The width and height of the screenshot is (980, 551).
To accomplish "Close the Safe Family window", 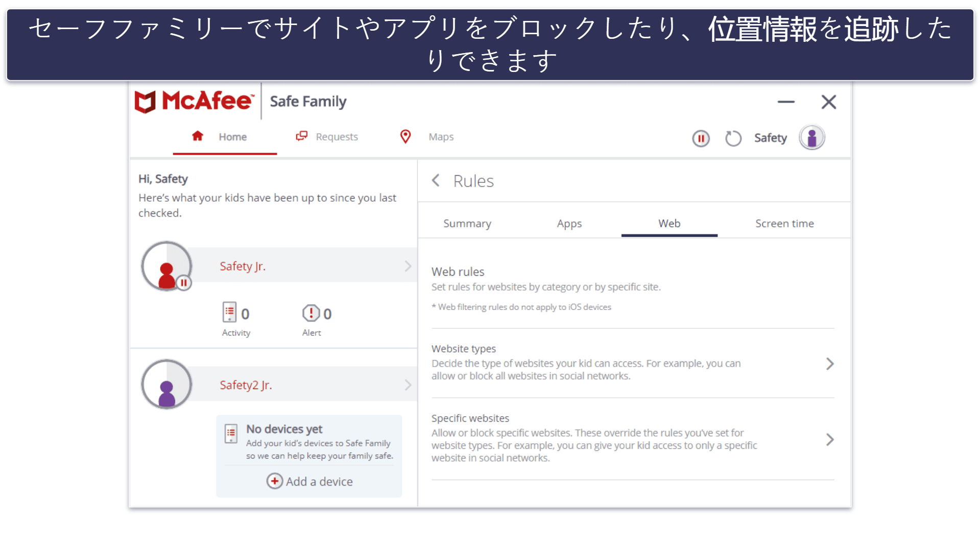I will coord(829,102).
